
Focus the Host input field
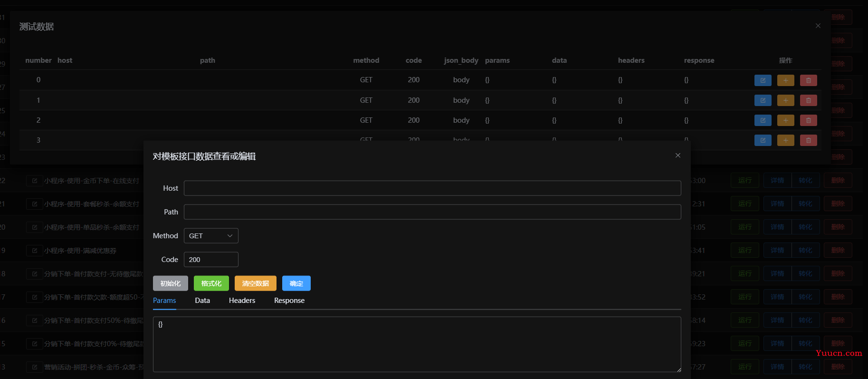coord(432,188)
